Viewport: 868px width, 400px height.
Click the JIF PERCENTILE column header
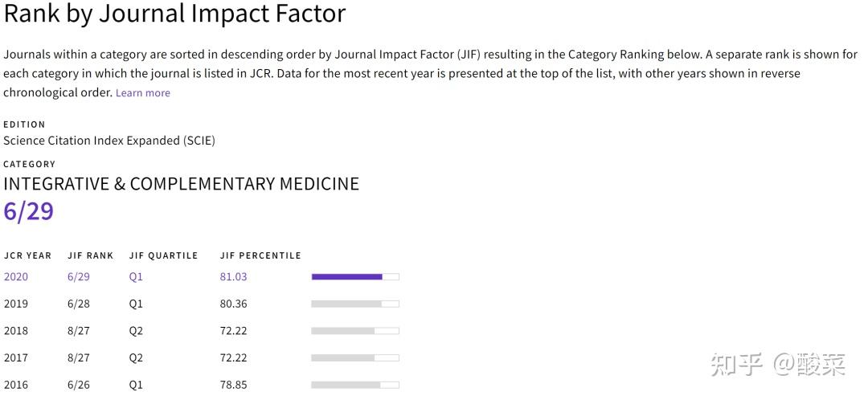tap(260, 255)
